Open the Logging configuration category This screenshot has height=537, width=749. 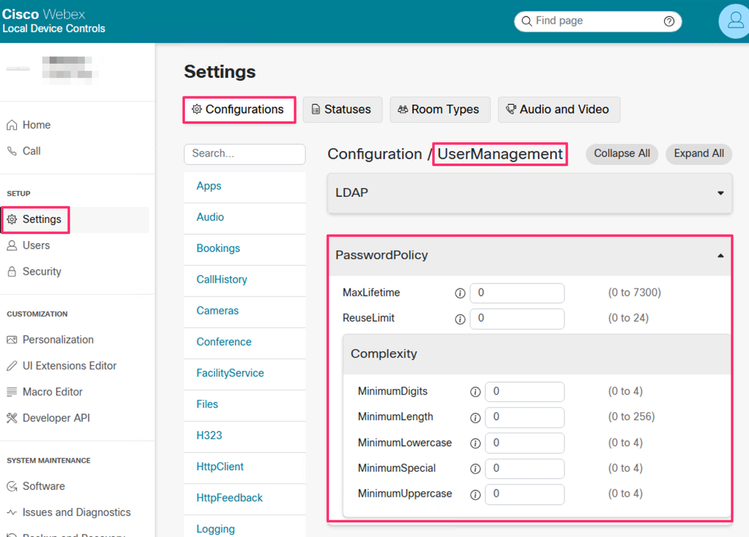click(245, 527)
